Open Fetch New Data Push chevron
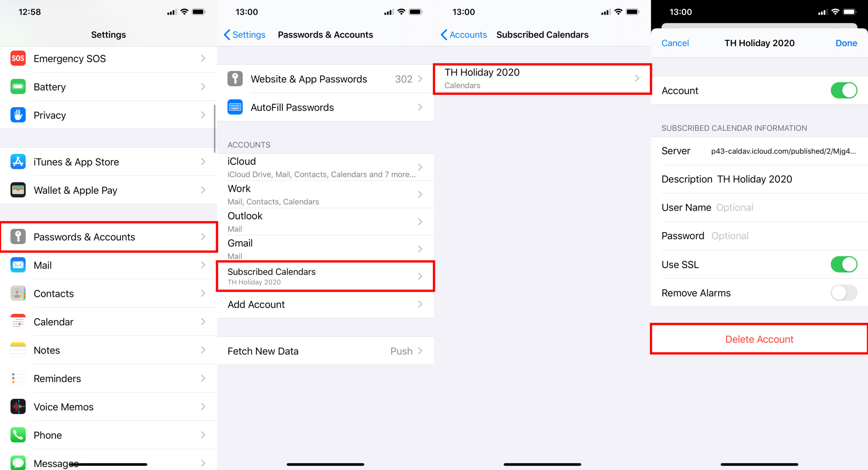 point(420,351)
